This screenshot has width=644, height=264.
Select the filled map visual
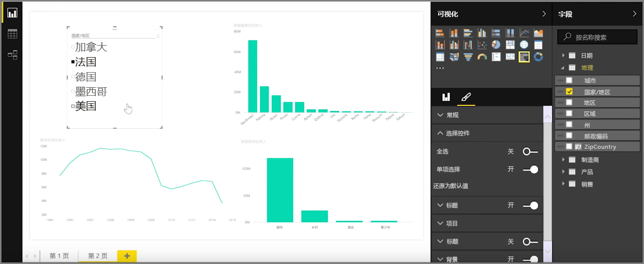[454, 57]
